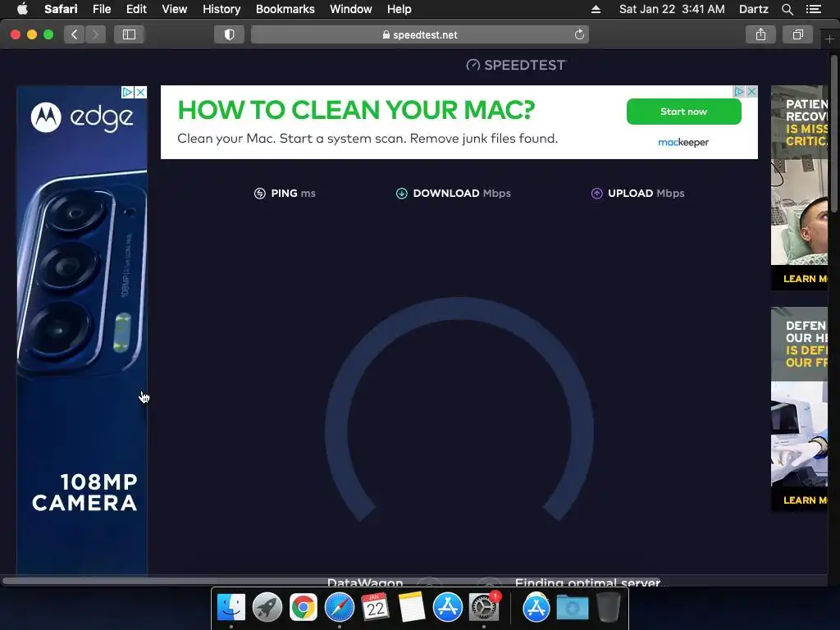840x630 pixels.
Task: Open the Trash in the Dock
Action: pos(608,608)
